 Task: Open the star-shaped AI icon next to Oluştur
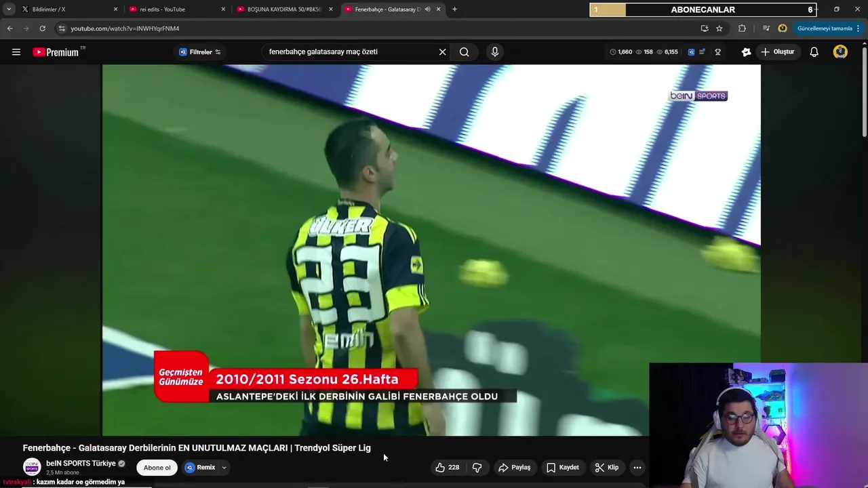(746, 52)
